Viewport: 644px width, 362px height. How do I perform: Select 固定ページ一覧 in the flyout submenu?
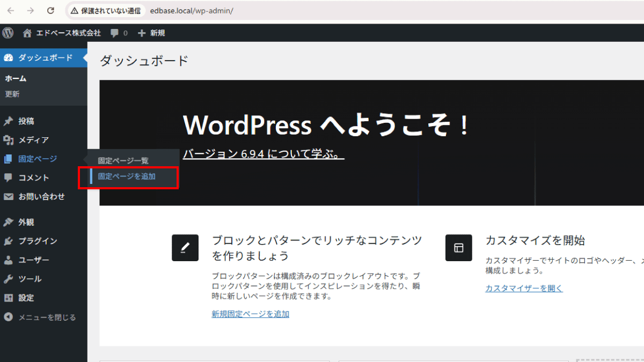tap(123, 160)
